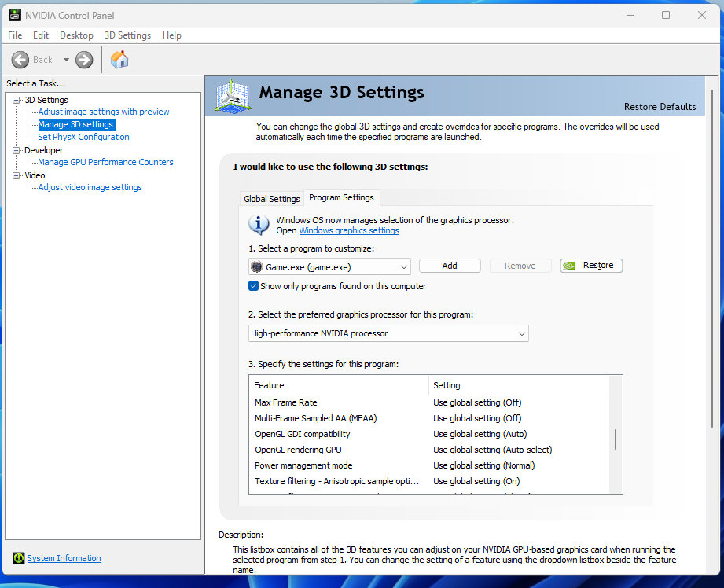Image resolution: width=724 pixels, height=588 pixels.
Task: Click the NVIDIA Control Panel title icon
Action: pos(15,15)
